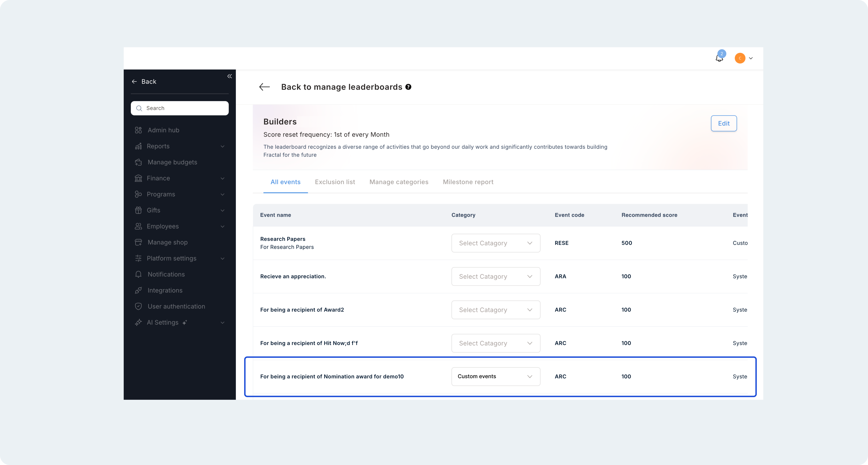Click the Finance bank icon
Screen dimensions: 868x465
[138, 178]
